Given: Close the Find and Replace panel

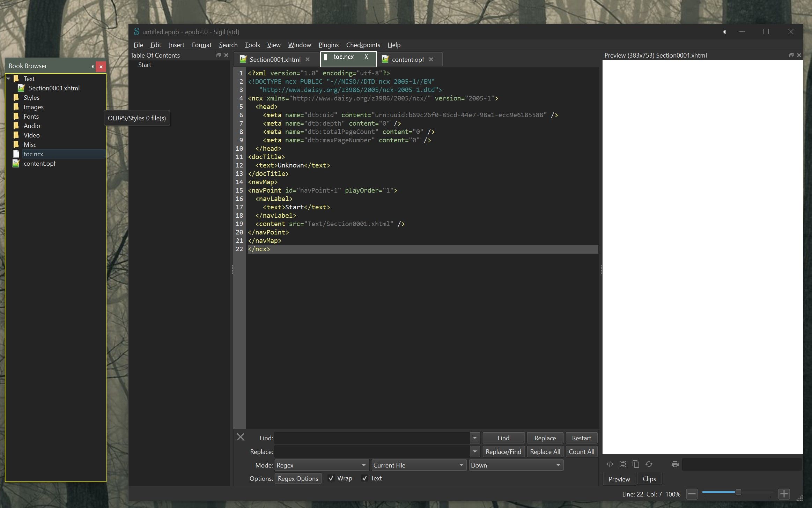Looking at the screenshot, I should tap(241, 437).
